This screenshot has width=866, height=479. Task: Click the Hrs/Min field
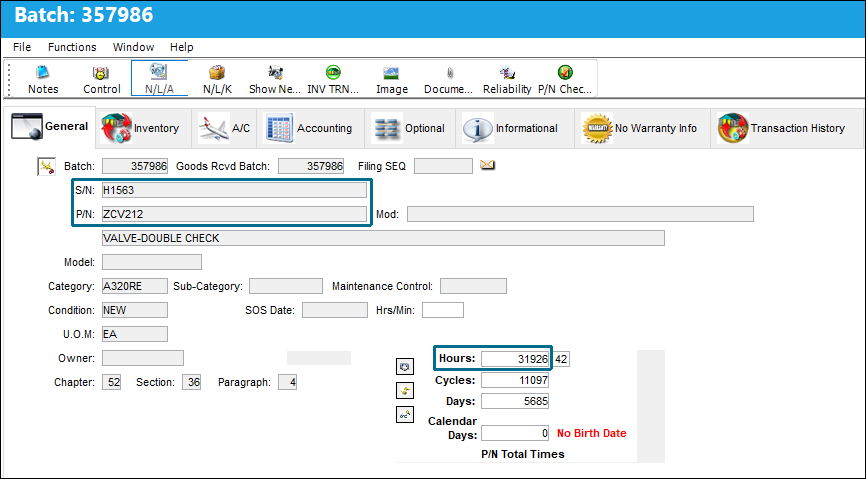coord(443,310)
